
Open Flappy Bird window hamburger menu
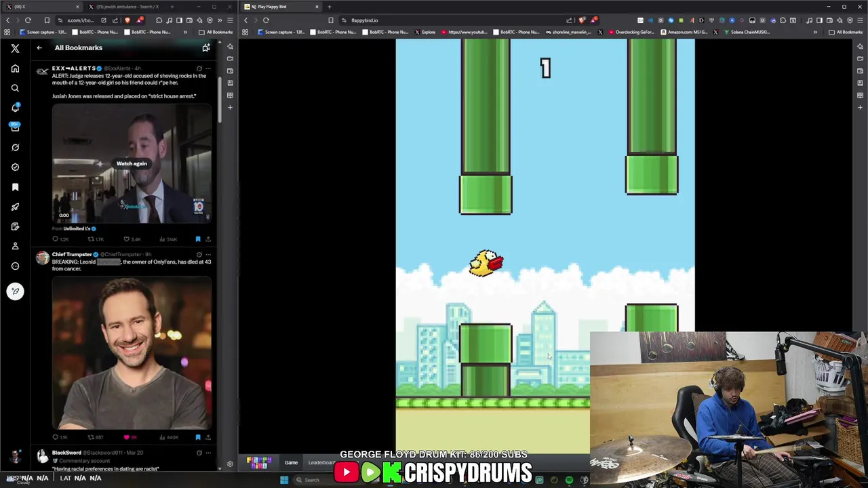point(860,20)
